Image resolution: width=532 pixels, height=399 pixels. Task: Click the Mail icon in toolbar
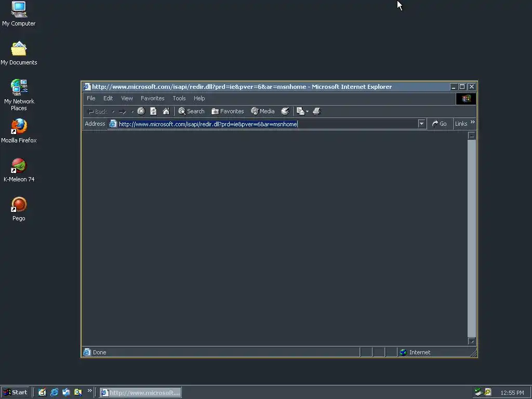[300, 111]
